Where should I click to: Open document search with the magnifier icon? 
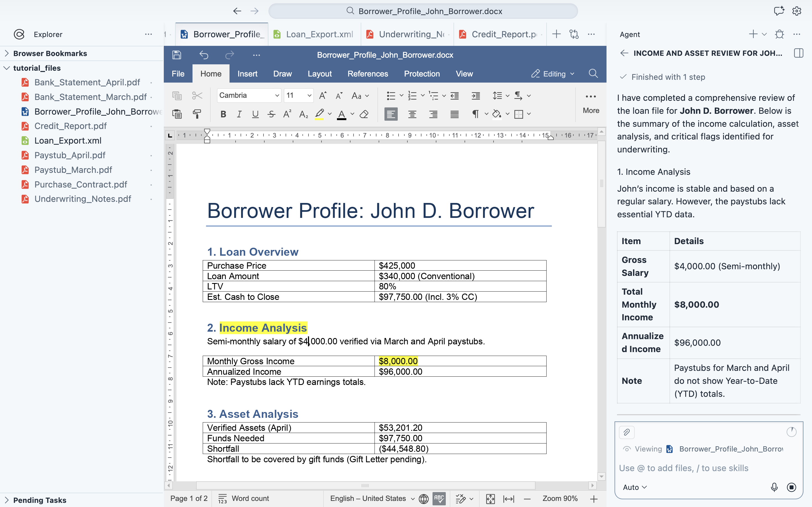click(593, 73)
